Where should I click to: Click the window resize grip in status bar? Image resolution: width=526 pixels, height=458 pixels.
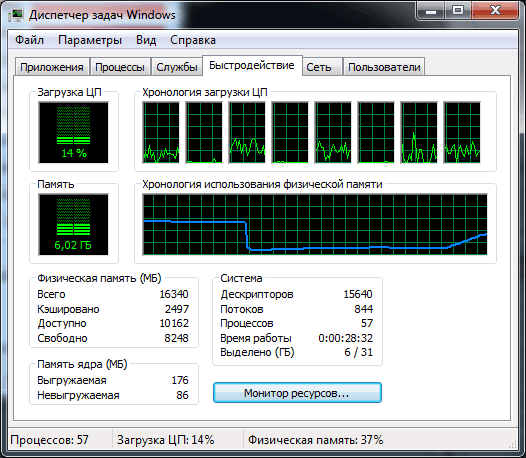[513, 444]
